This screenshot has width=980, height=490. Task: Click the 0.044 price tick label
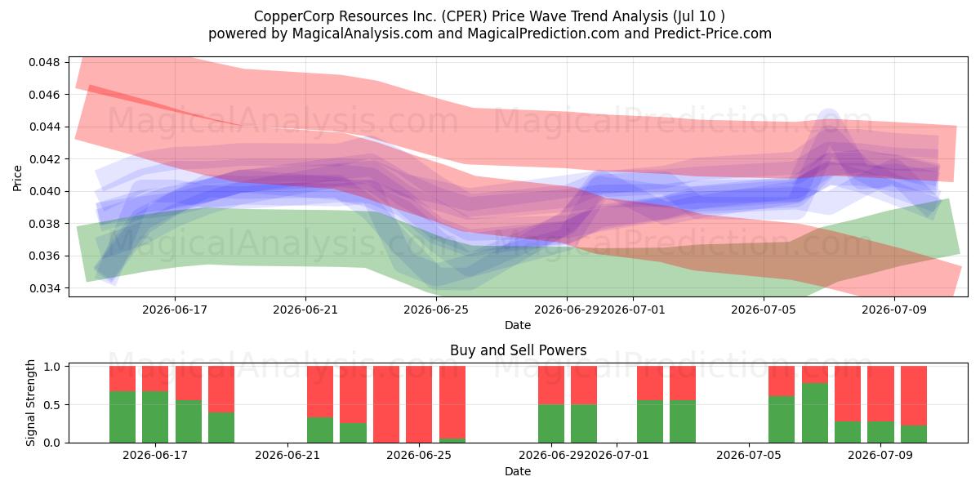click(x=43, y=127)
